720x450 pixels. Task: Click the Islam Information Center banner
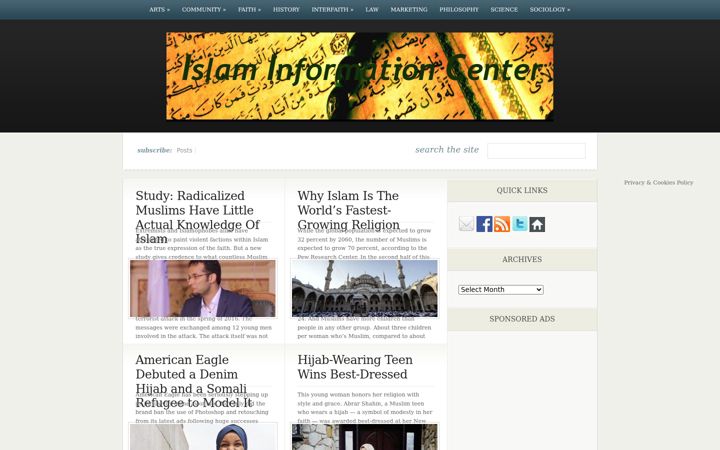(360, 76)
